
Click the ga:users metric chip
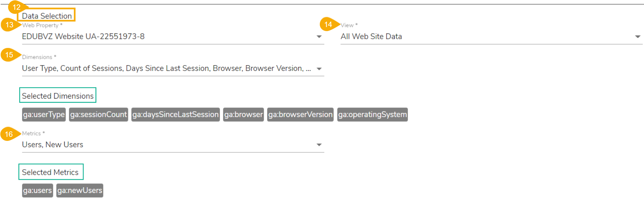pyautogui.click(x=37, y=191)
